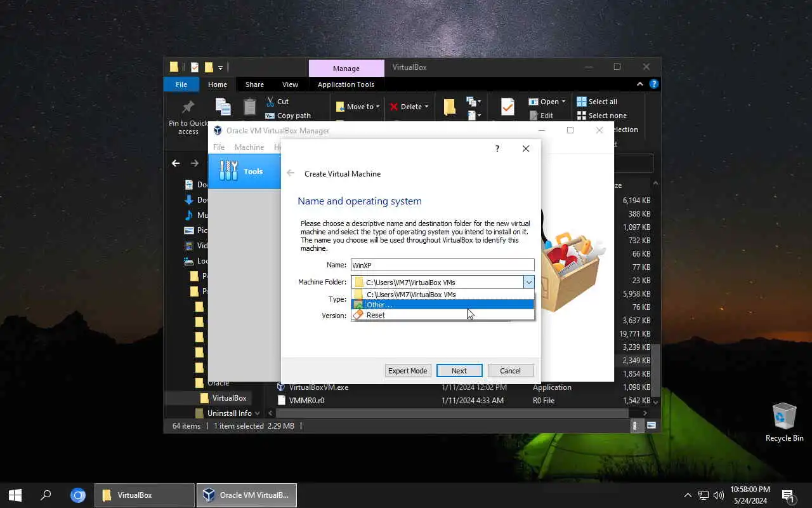This screenshot has height=508, width=812.
Task: Switch to the Home ribbon tab
Action: [218, 84]
